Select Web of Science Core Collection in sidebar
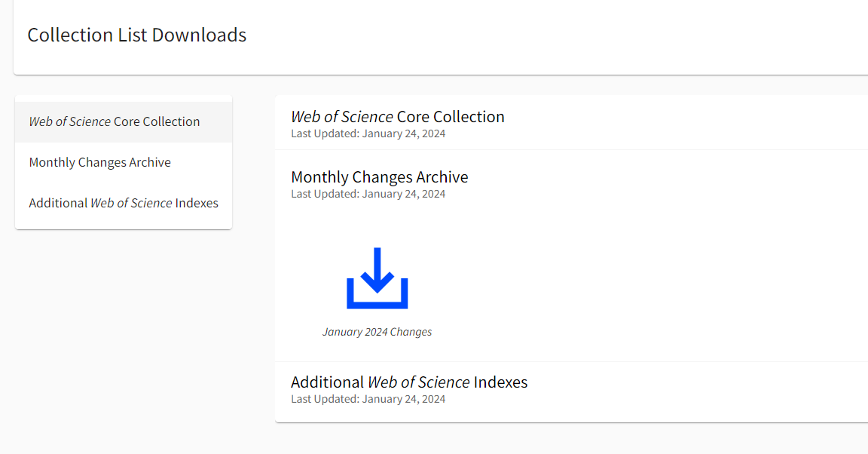Screen dimensions: 868x454 tap(114, 121)
